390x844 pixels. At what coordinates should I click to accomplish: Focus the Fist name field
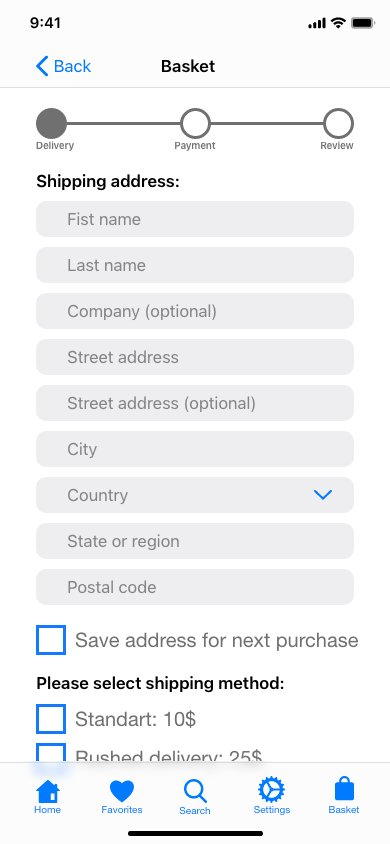click(195, 219)
